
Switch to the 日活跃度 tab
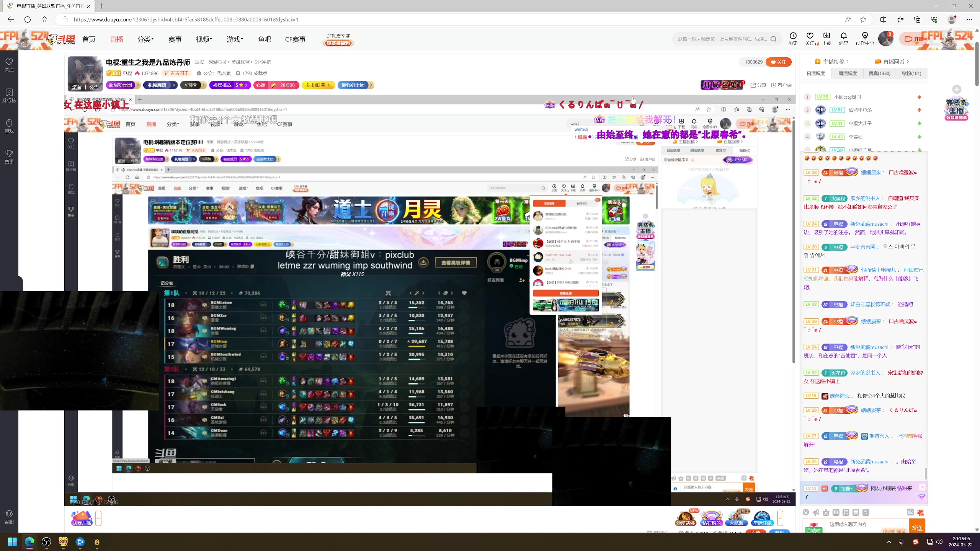coord(816,73)
